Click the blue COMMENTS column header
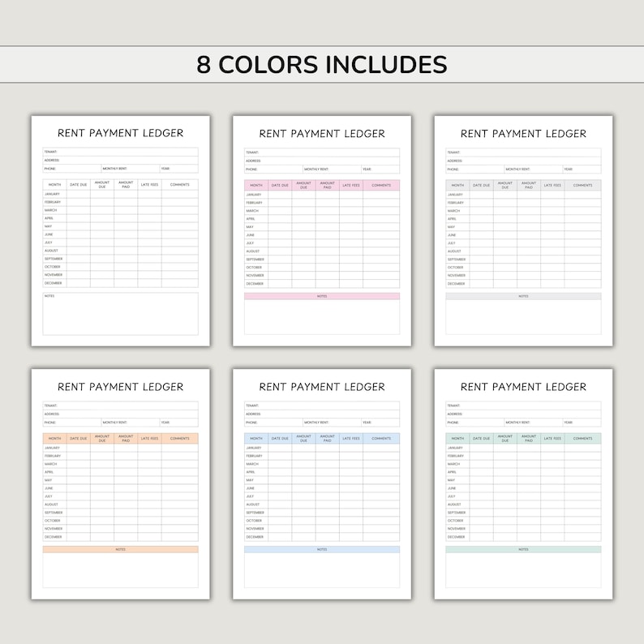Image resolution: width=644 pixels, height=644 pixels. 381,438
